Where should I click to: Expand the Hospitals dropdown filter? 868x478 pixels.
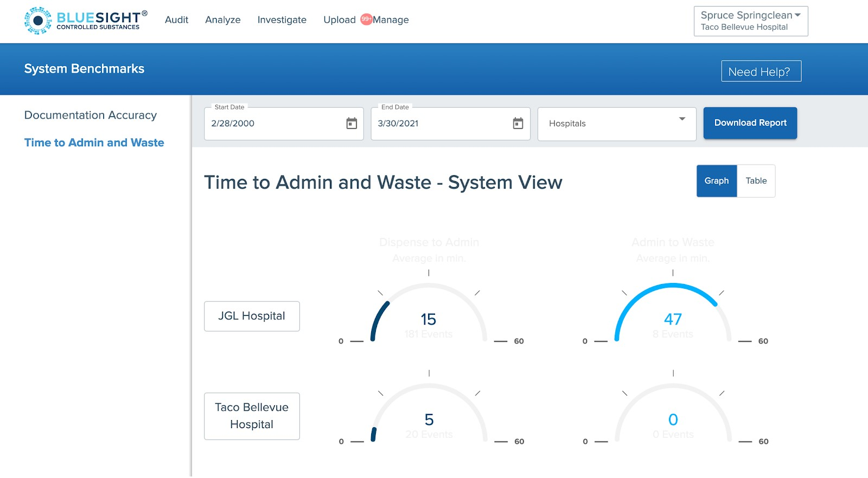[x=617, y=124]
